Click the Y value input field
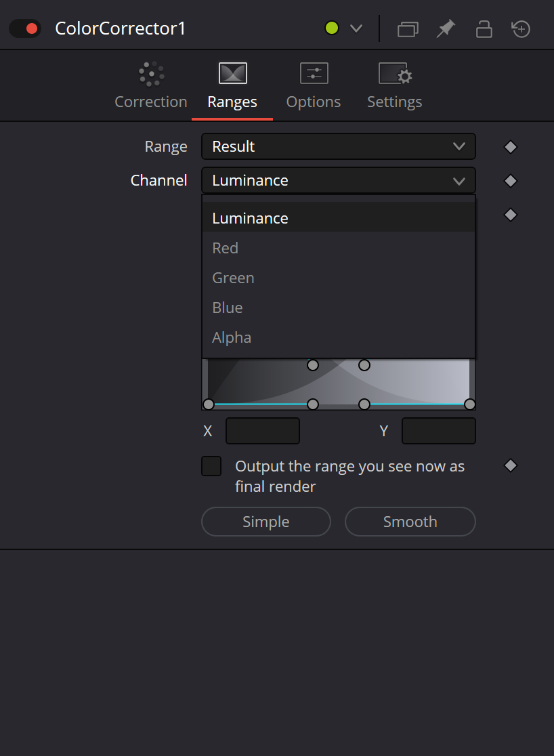The width and height of the screenshot is (554, 756). [439, 431]
